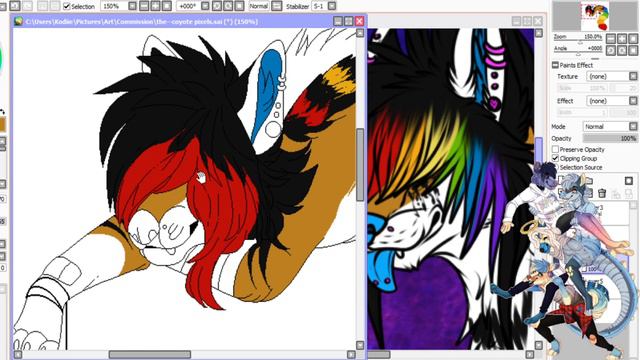The width and height of the screenshot is (640, 360).
Task: Collapse the Paints Effect section
Action: point(555,65)
